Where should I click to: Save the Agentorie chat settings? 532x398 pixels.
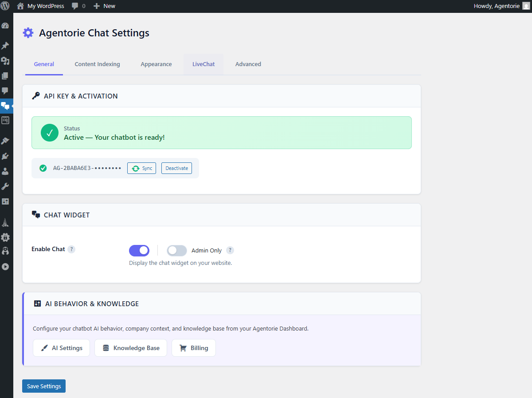(43, 386)
